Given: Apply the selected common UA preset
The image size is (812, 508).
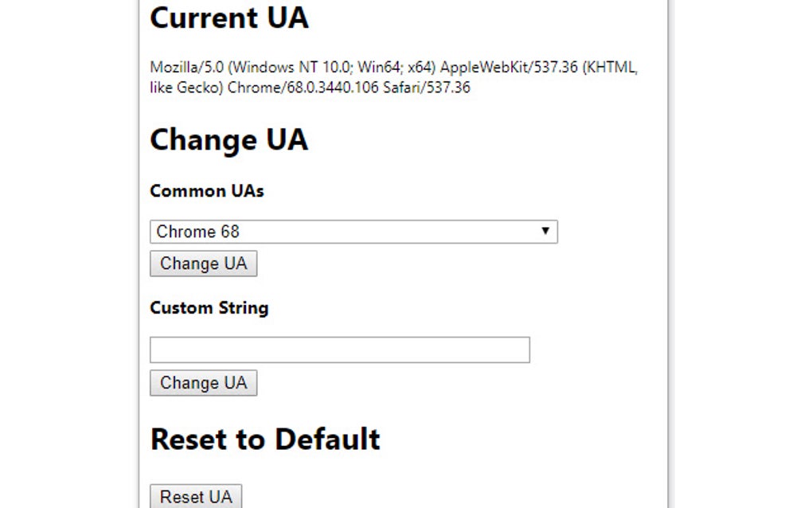Looking at the screenshot, I should click(203, 264).
